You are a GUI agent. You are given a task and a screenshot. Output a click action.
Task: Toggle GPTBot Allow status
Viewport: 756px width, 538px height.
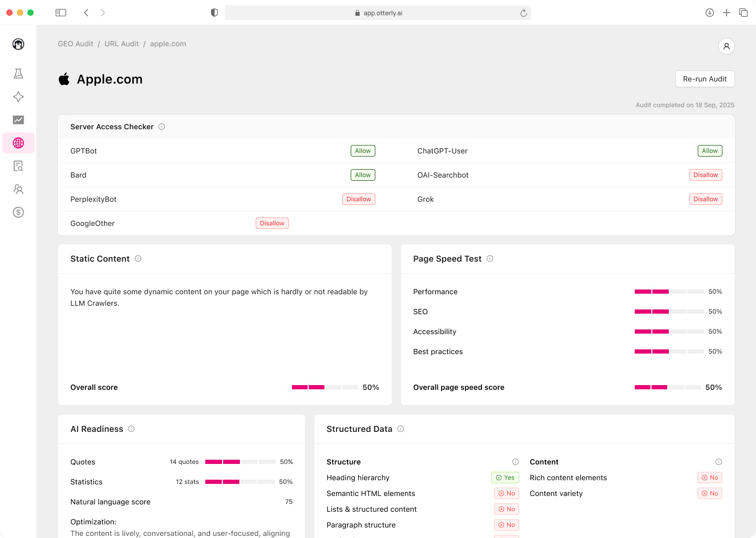point(363,151)
